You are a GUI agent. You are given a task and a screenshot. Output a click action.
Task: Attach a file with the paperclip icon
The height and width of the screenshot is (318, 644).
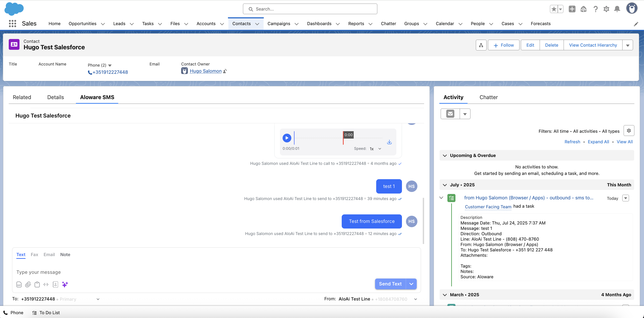pos(28,284)
